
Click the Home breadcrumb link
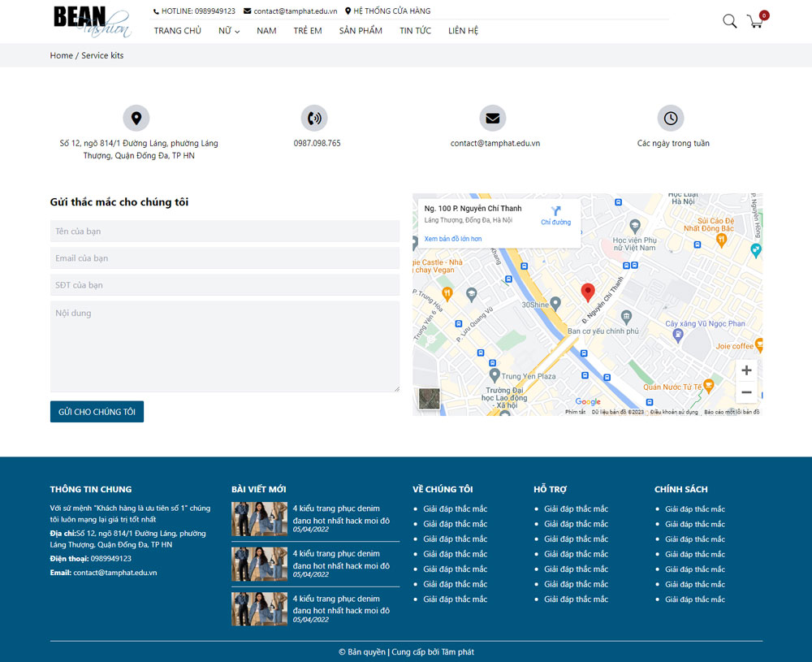tap(61, 55)
